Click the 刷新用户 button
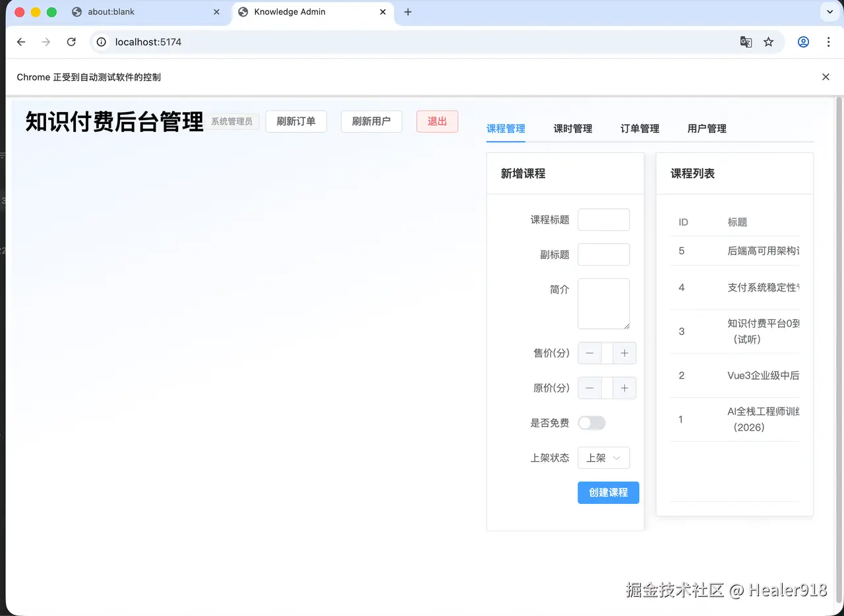This screenshot has height=616, width=844. click(371, 121)
